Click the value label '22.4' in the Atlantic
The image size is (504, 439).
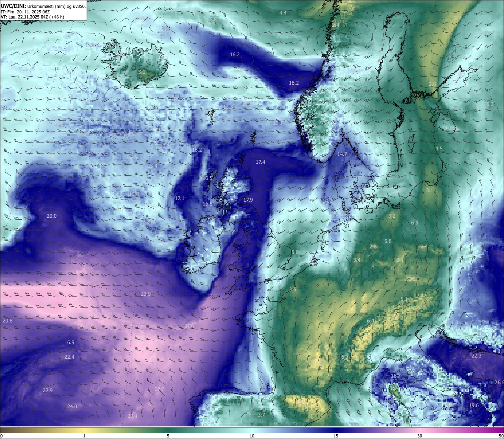tap(69, 357)
